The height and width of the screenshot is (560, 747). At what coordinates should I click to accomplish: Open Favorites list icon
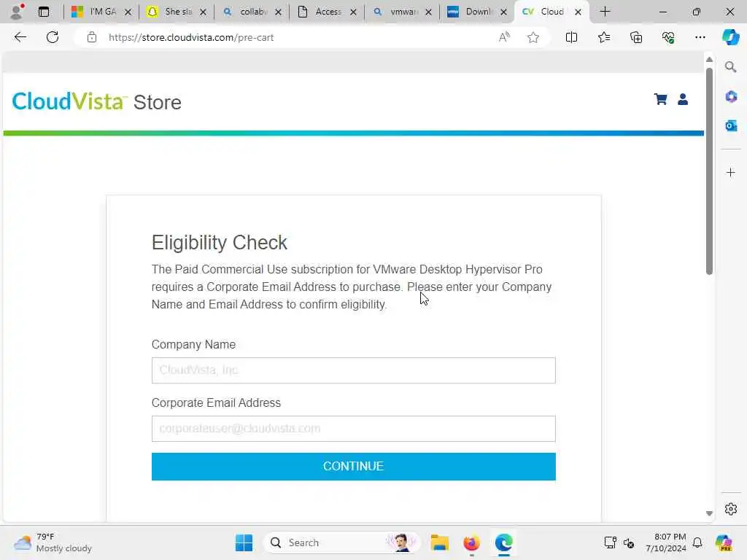click(x=603, y=37)
